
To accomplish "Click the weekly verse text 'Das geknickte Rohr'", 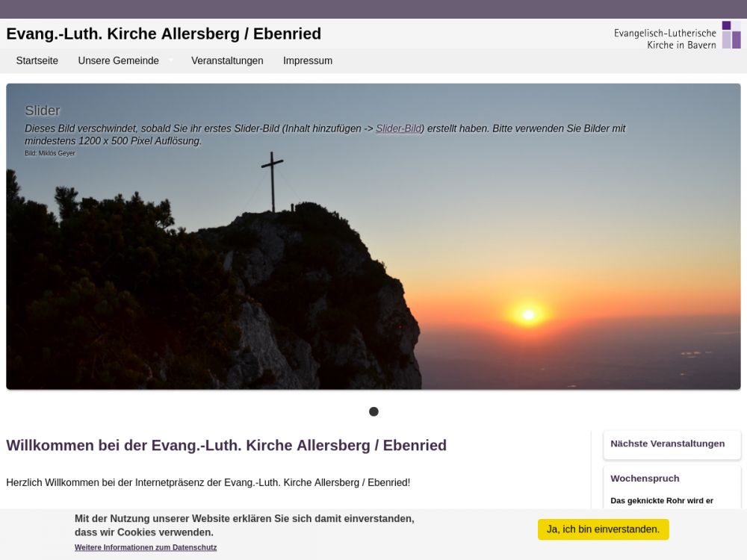I will 662,500.
